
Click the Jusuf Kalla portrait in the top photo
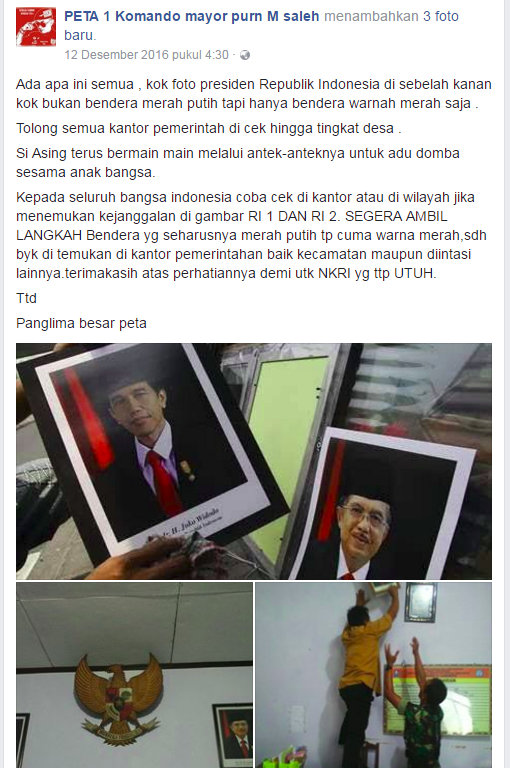(387, 504)
